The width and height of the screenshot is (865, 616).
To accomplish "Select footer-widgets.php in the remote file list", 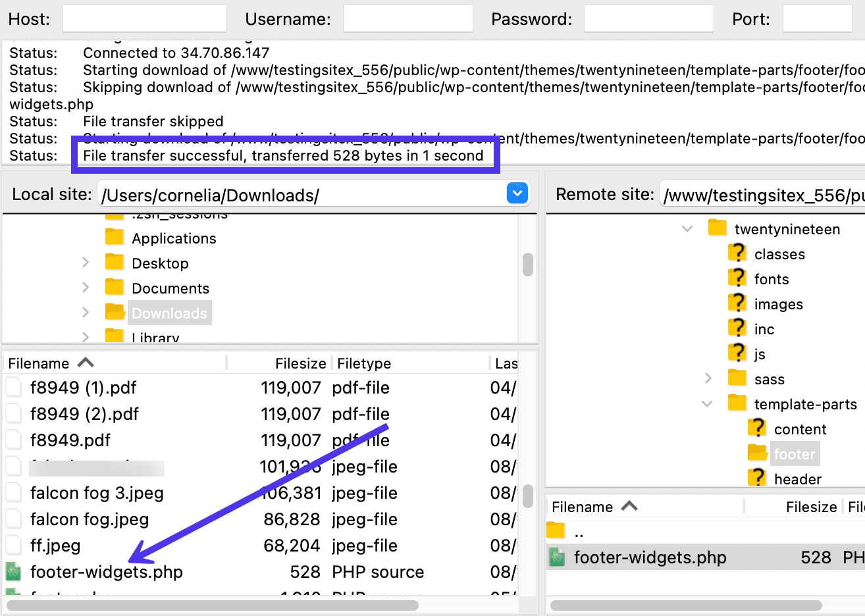I will click(650, 557).
